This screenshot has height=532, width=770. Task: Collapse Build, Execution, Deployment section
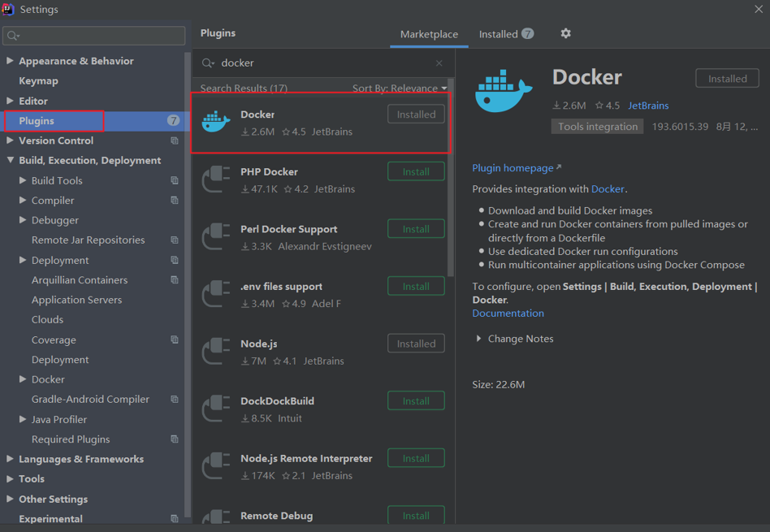pos(10,160)
